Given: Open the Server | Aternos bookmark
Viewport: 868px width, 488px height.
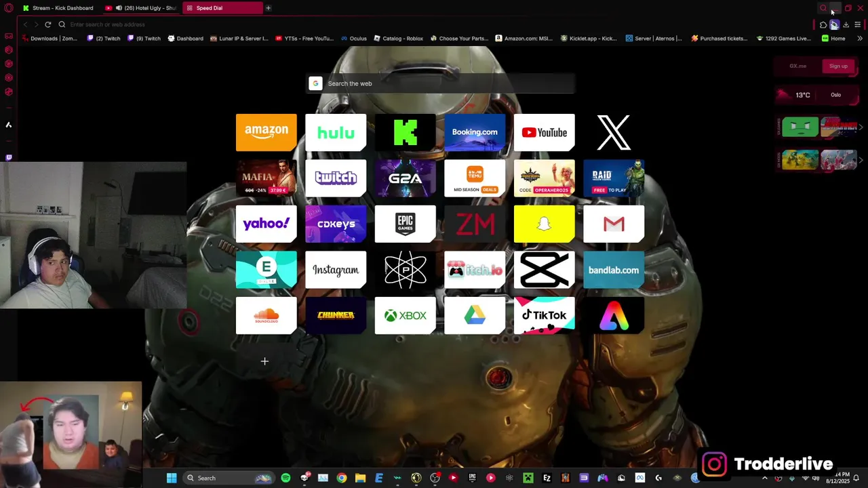Looking at the screenshot, I should (654, 39).
